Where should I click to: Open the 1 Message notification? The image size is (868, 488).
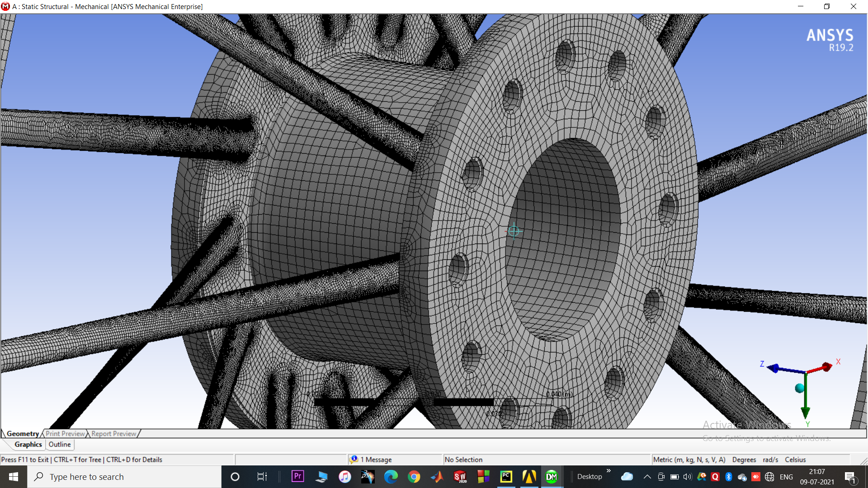pos(371,460)
